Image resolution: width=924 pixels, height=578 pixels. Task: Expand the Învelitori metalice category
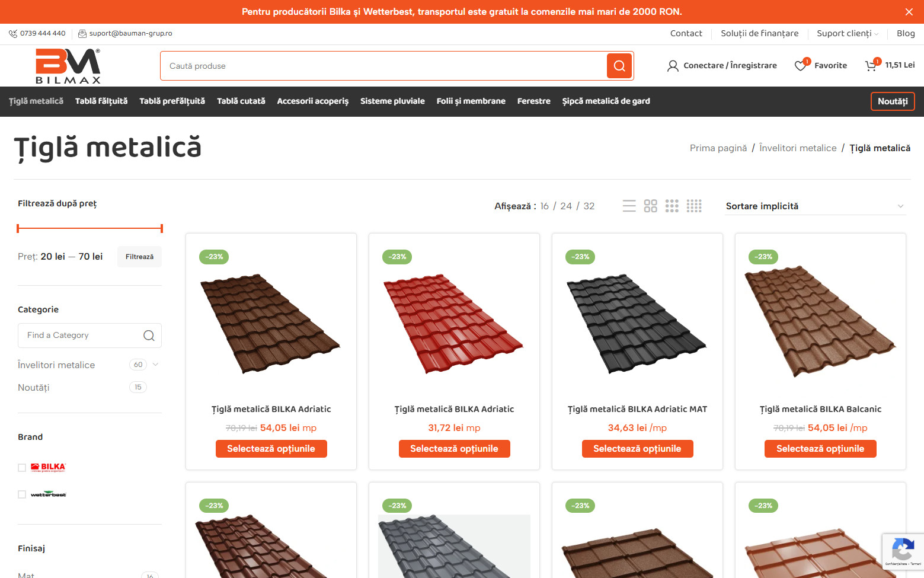coord(156,365)
